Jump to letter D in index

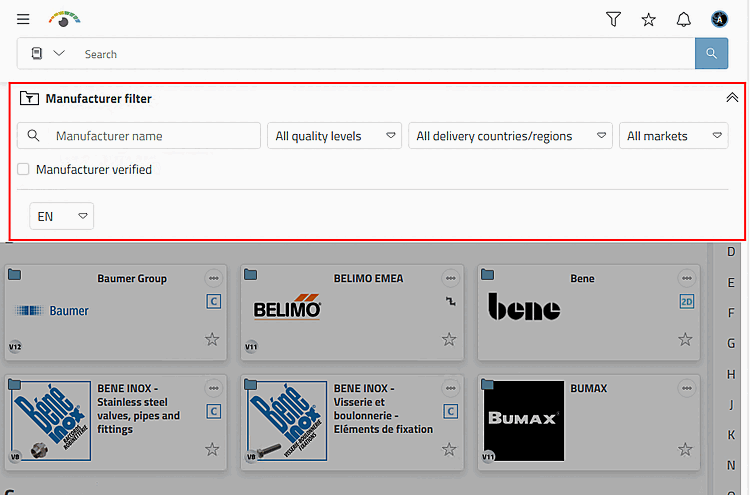point(731,252)
